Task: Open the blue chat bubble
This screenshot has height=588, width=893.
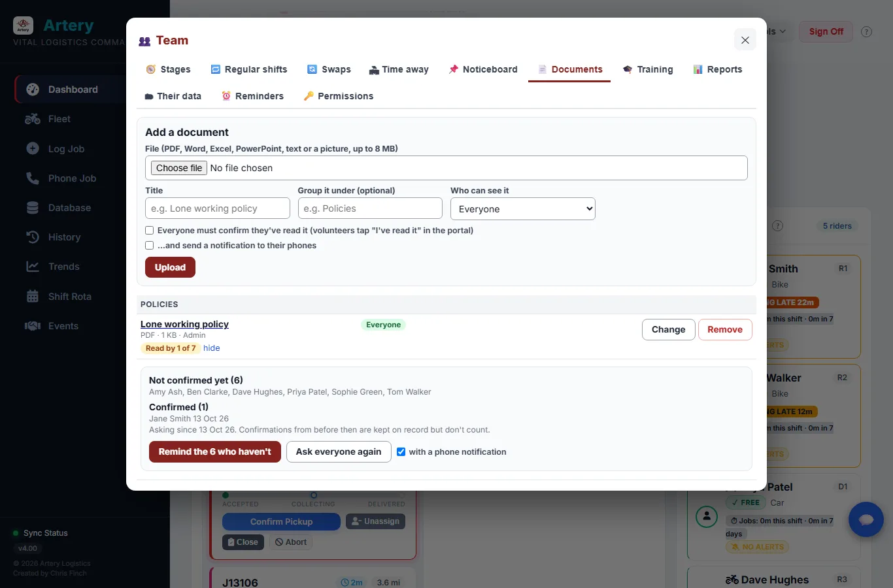Action: pos(866,519)
